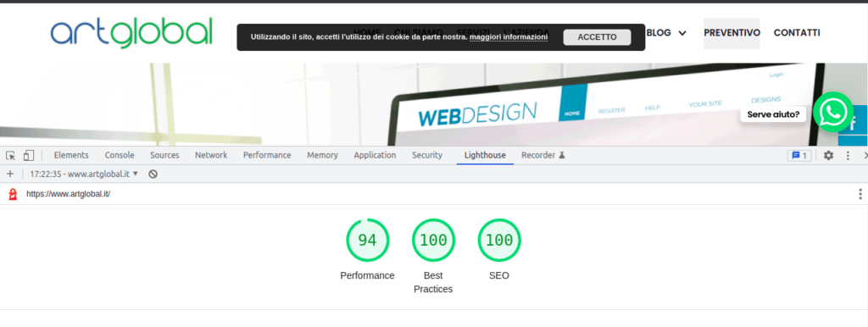Click the issues counter badge showing 1
This screenshot has height=327, width=868.
(799, 156)
